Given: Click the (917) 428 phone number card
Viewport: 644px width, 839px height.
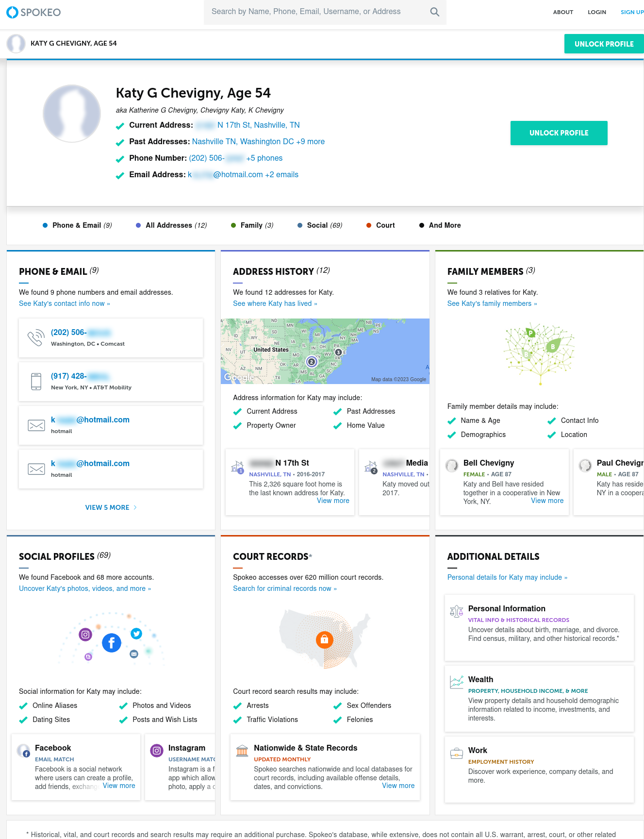Looking at the screenshot, I should pyautogui.click(x=111, y=382).
